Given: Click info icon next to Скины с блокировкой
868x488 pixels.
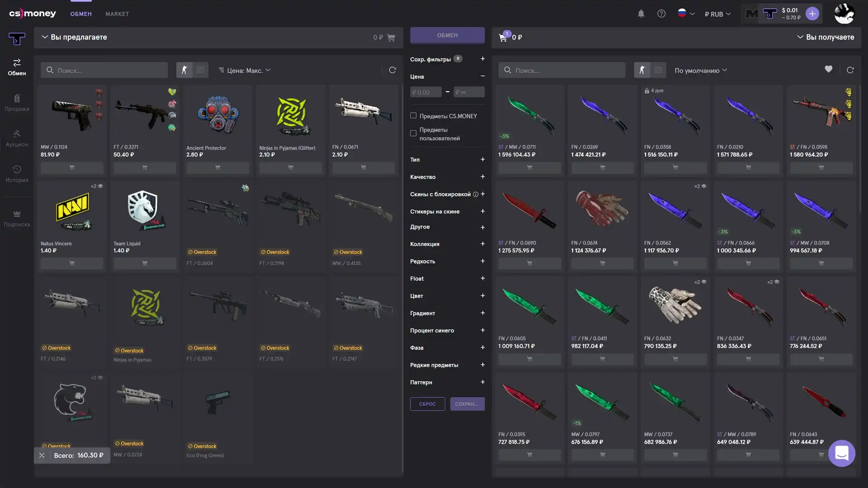Looking at the screenshot, I should [x=475, y=194].
